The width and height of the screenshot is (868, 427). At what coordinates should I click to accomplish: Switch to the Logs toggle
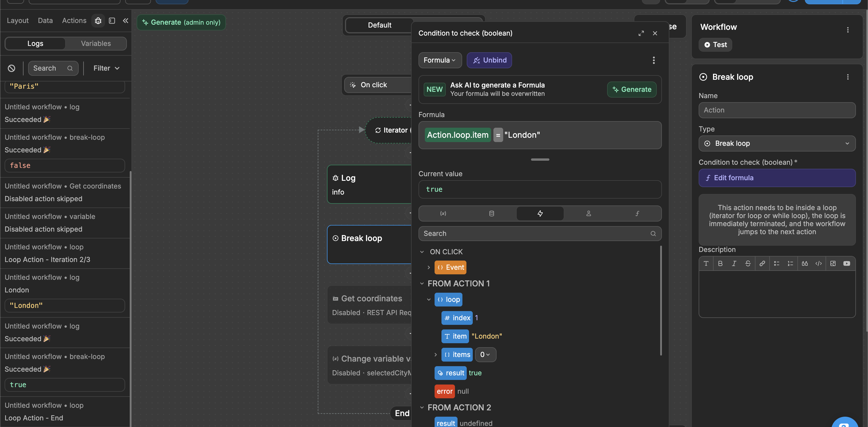point(35,44)
